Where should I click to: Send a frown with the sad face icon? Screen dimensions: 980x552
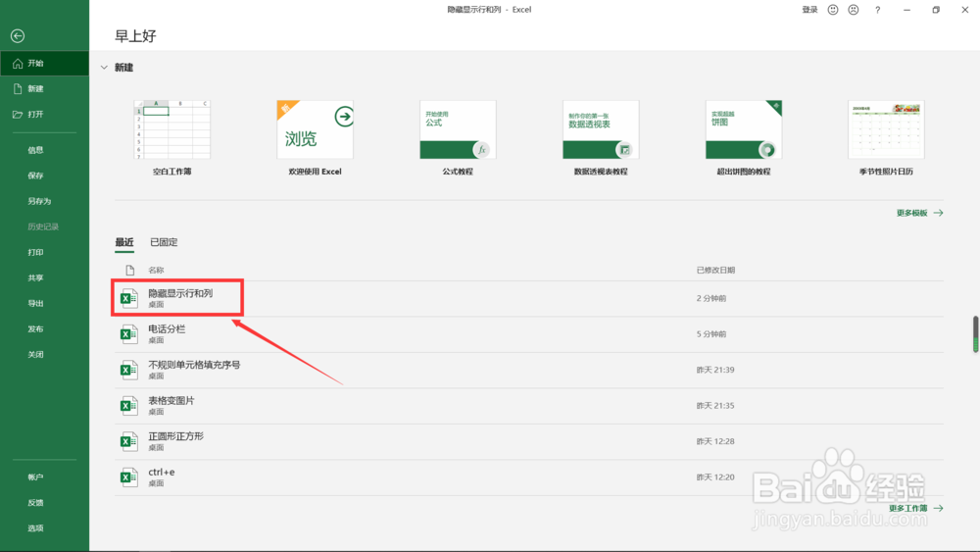click(x=854, y=10)
